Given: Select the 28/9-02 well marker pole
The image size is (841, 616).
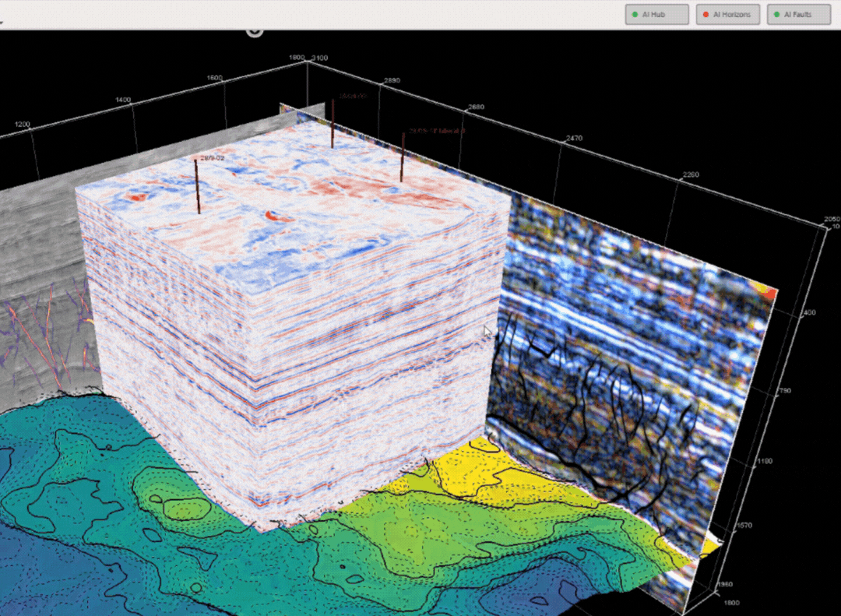Looking at the screenshot, I should tap(198, 187).
